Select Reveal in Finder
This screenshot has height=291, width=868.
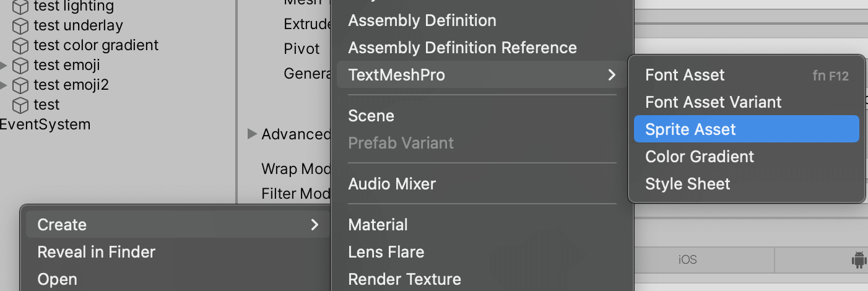pos(178,252)
